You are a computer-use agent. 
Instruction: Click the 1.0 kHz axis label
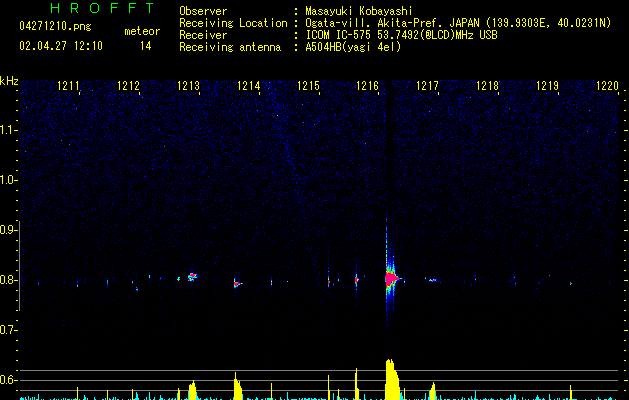pos(8,180)
